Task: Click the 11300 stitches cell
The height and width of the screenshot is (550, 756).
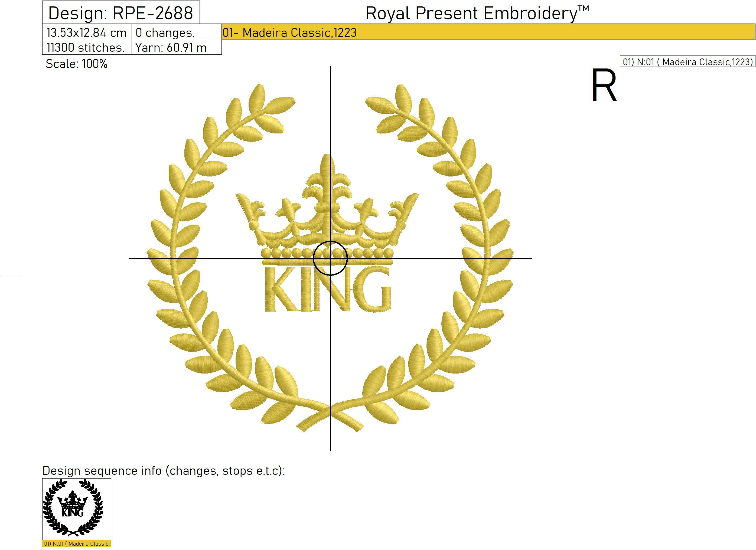Action: coord(87,47)
